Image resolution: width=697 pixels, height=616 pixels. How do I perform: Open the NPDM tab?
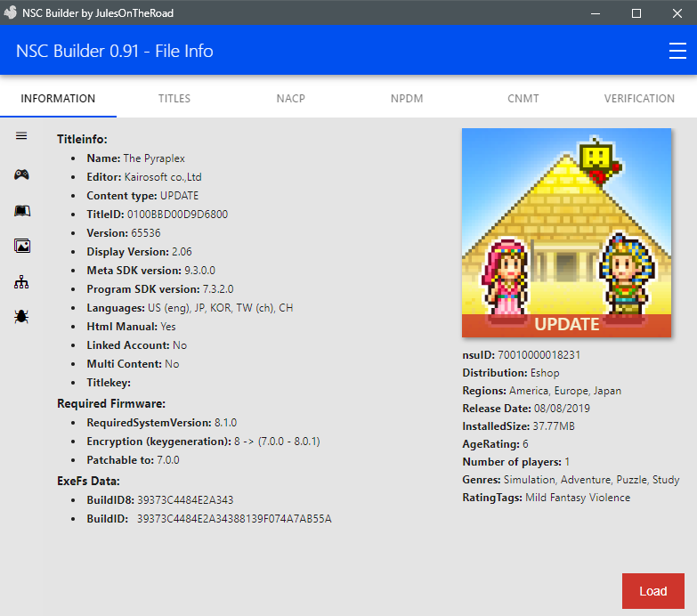pyautogui.click(x=407, y=98)
